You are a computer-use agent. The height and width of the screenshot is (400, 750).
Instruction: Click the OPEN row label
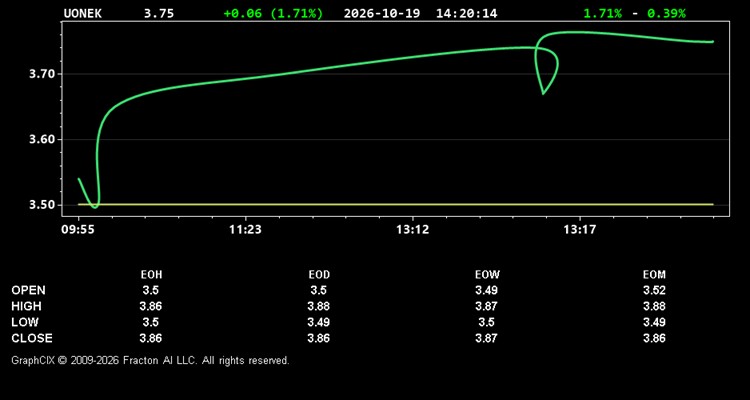coord(29,290)
